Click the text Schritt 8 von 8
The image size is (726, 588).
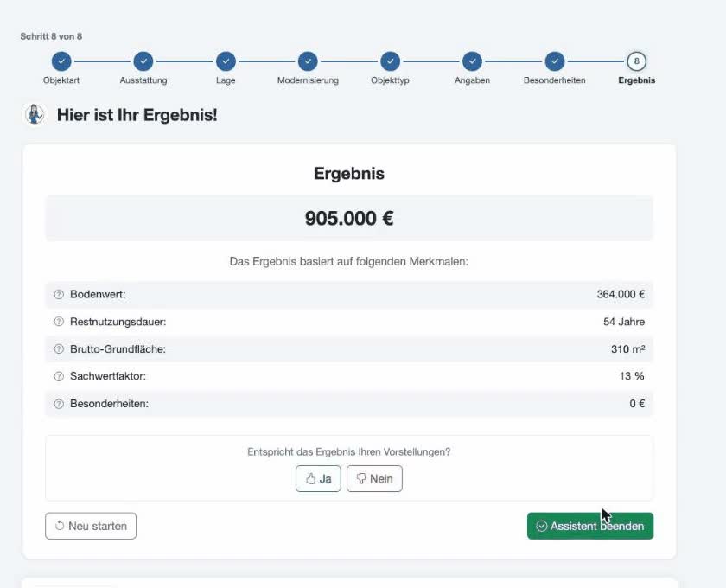pyautogui.click(x=51, y=36)
